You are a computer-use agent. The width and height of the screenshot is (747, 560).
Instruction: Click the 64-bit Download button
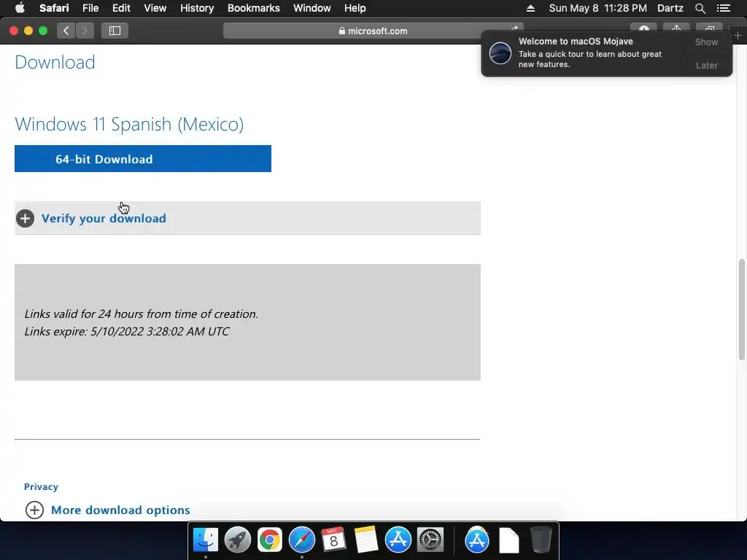(x=143, y=158)
